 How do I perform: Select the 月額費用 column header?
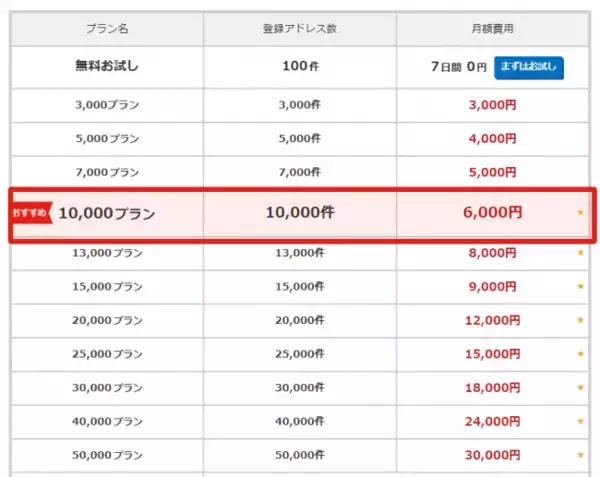pos(493,29)
